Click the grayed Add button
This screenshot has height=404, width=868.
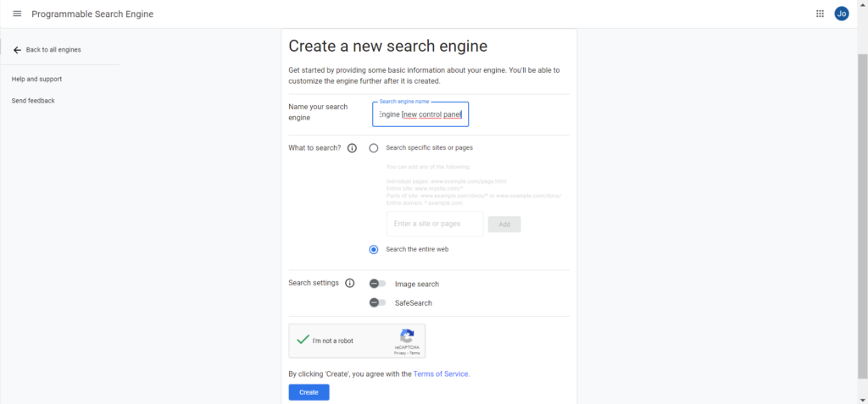coord(504,224)
